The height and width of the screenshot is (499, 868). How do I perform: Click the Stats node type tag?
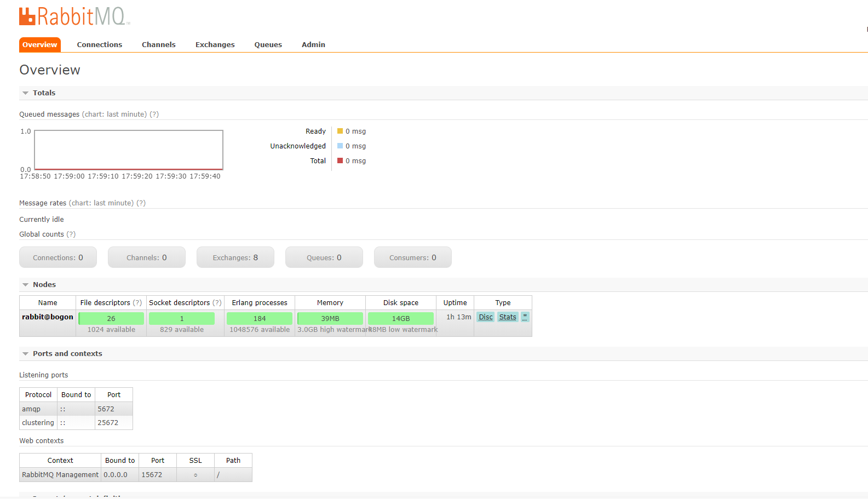coord(508,317)
